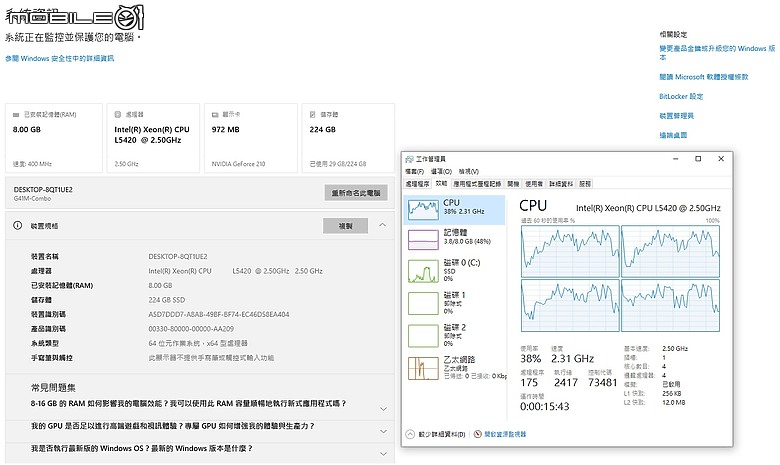Select Disk 2 in performance sidebar
Screen dimensions: 780x465
454,336
